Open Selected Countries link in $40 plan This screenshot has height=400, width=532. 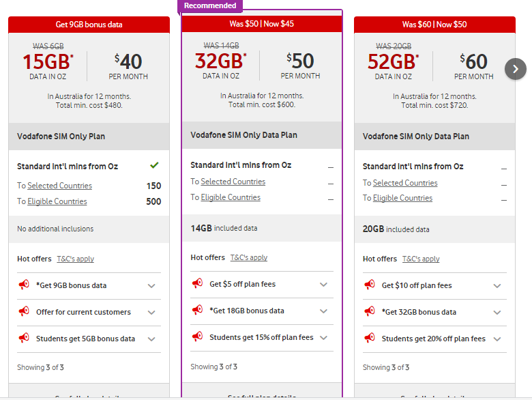[60, 186]
